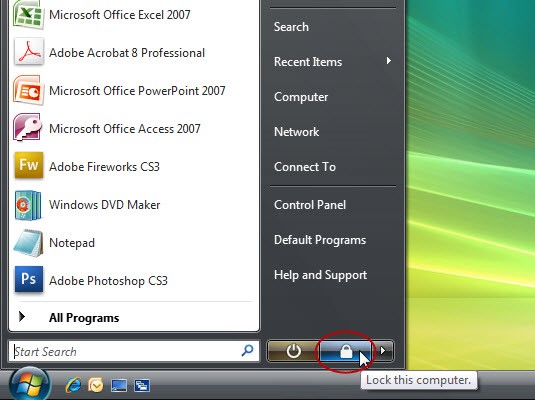Open Adobe Photoshop CS3 icon
Viewport: 535px width, 400px height.
[x=29, y=280]
